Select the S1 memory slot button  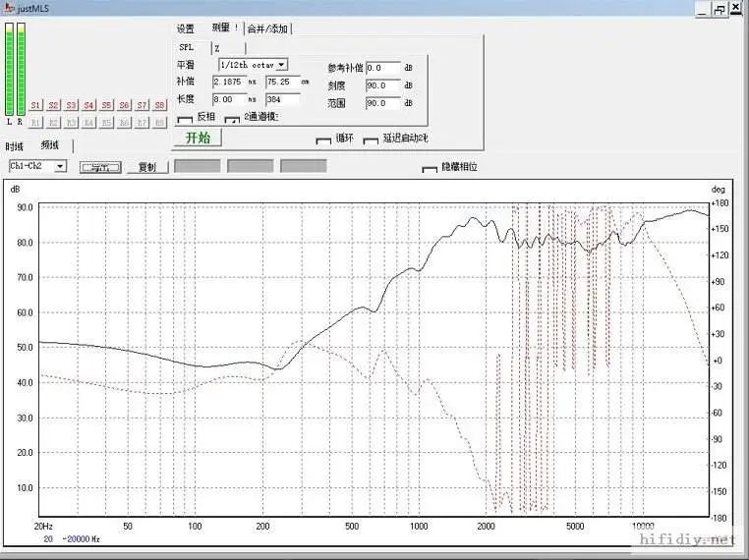point(35,105)
